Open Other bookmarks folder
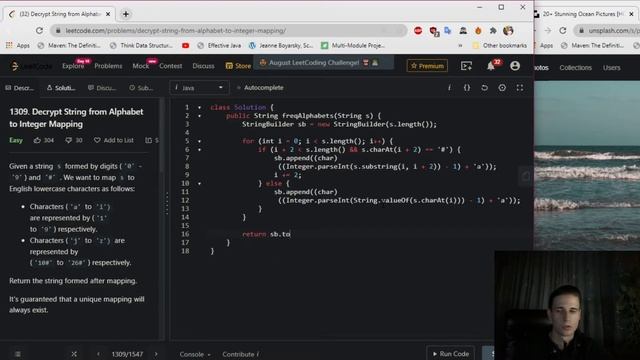The height and width of the screenshot is (360, 640). point(499,45)
